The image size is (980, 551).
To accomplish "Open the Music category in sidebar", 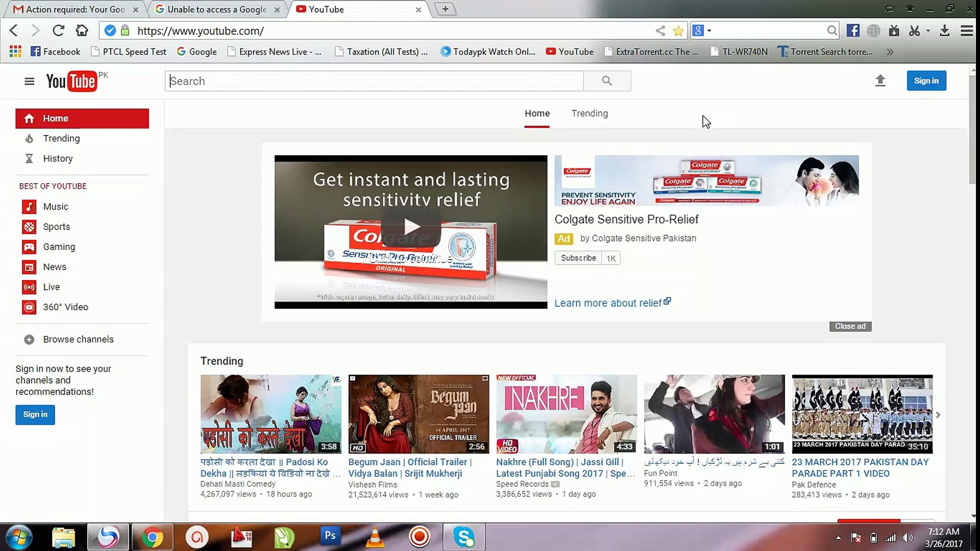I will point(55,207).
